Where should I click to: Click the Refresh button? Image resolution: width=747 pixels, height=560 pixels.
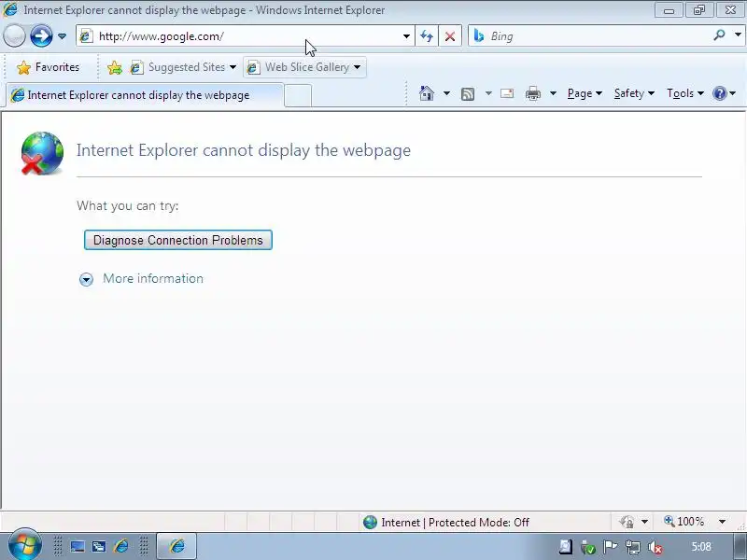tap(427, 36)
